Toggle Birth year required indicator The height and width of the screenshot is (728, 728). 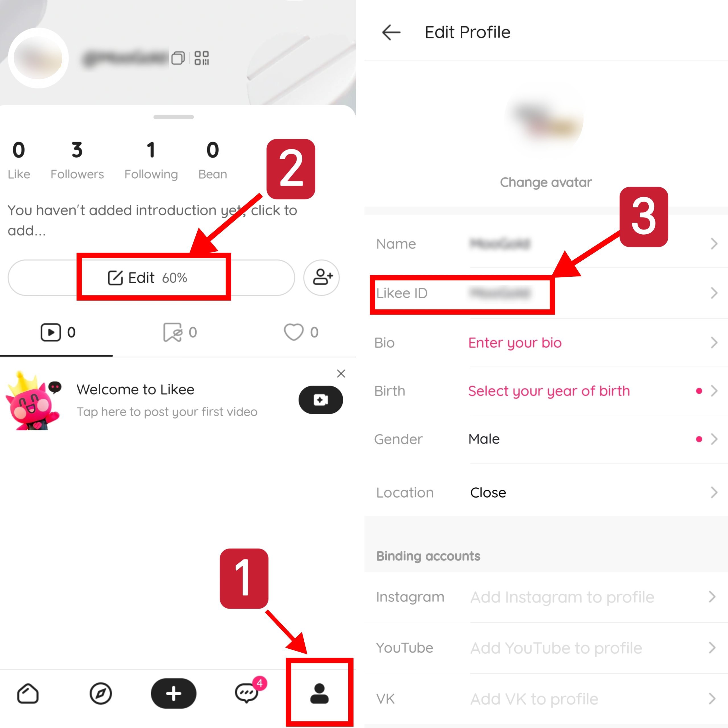point(699,391)
